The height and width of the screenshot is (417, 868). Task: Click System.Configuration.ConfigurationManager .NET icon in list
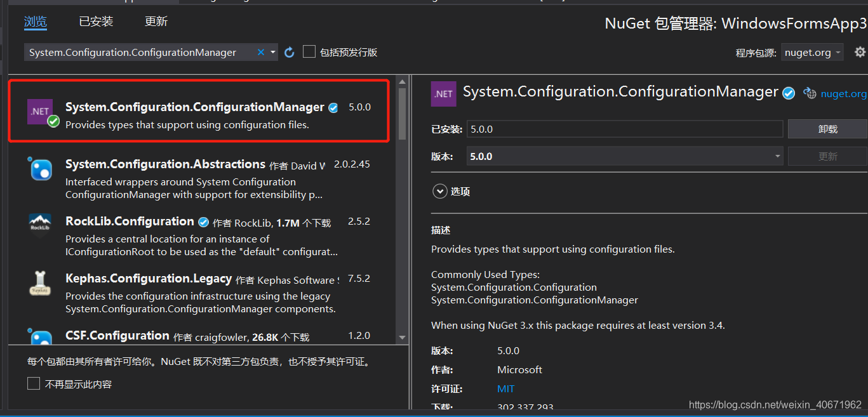tap(40, 111)
